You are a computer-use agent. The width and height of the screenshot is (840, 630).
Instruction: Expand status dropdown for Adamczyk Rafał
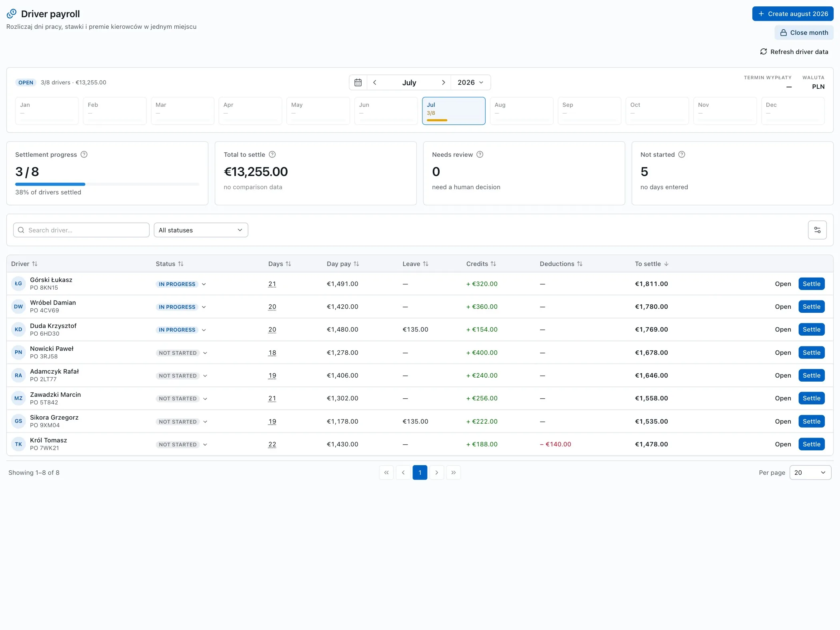pyautogui.click(x=205, y=376)
